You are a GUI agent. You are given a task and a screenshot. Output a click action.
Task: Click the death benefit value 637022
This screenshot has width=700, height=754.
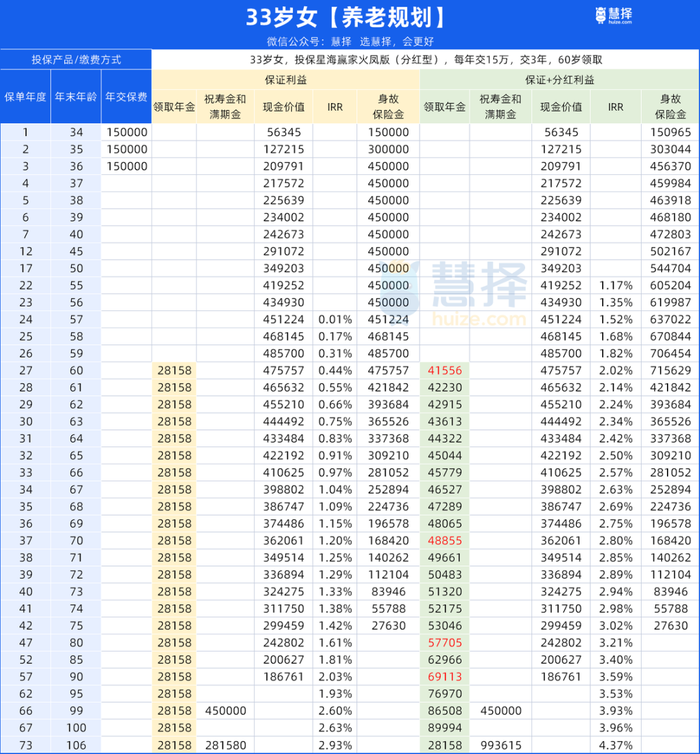pos(670,319)
